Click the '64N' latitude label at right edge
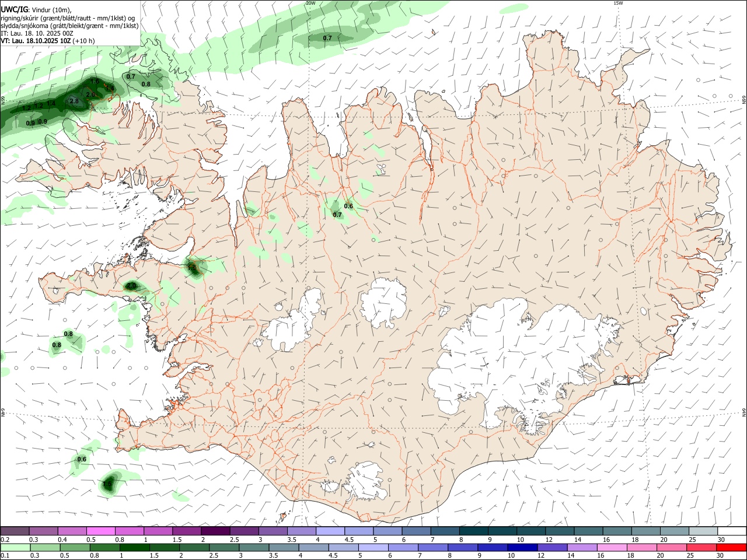The height and width of the screenshot is (560, 747). (744, 412)
